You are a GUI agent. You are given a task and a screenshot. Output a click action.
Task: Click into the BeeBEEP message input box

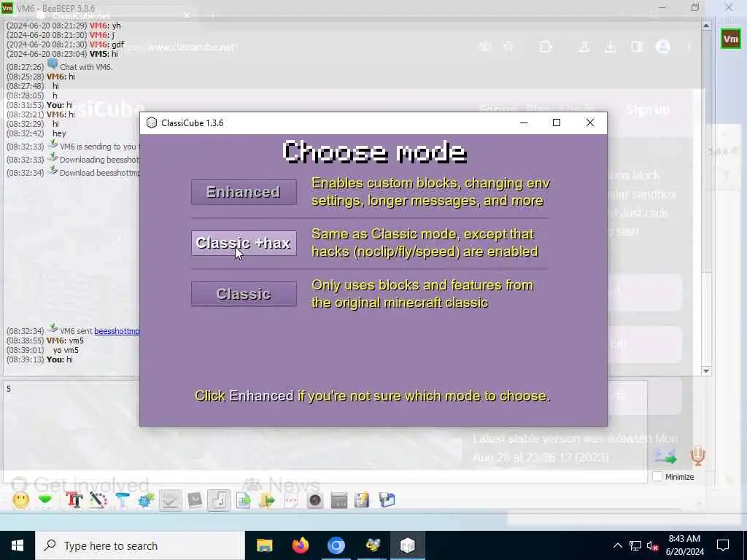[x=325, y=431]
